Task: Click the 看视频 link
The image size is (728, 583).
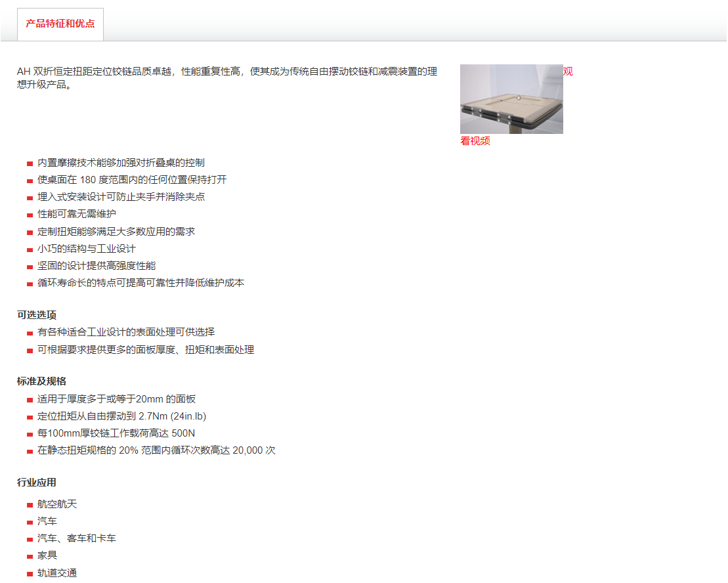Action: tap(475, 141)
